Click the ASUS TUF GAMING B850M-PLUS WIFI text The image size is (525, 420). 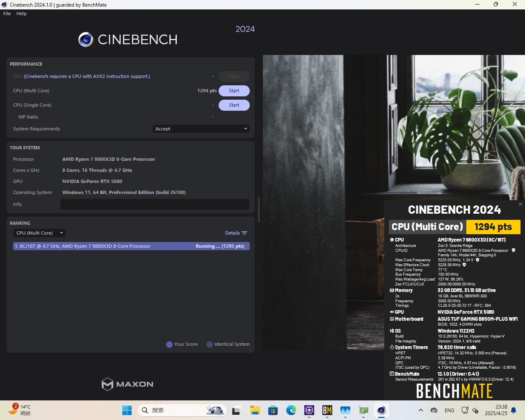coord(477,319)
